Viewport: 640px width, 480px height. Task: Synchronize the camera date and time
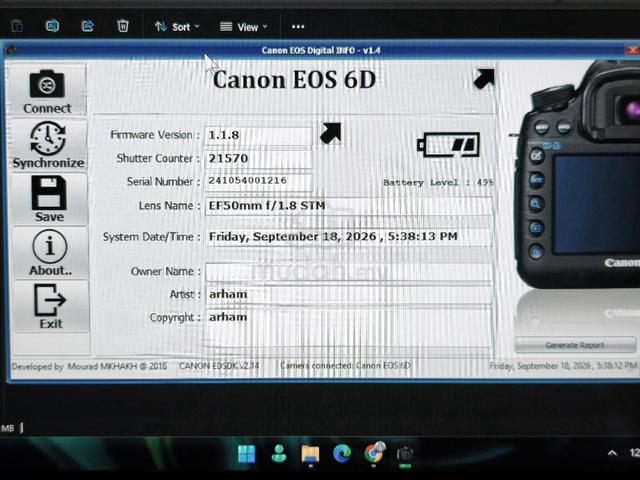coord(48,144)
